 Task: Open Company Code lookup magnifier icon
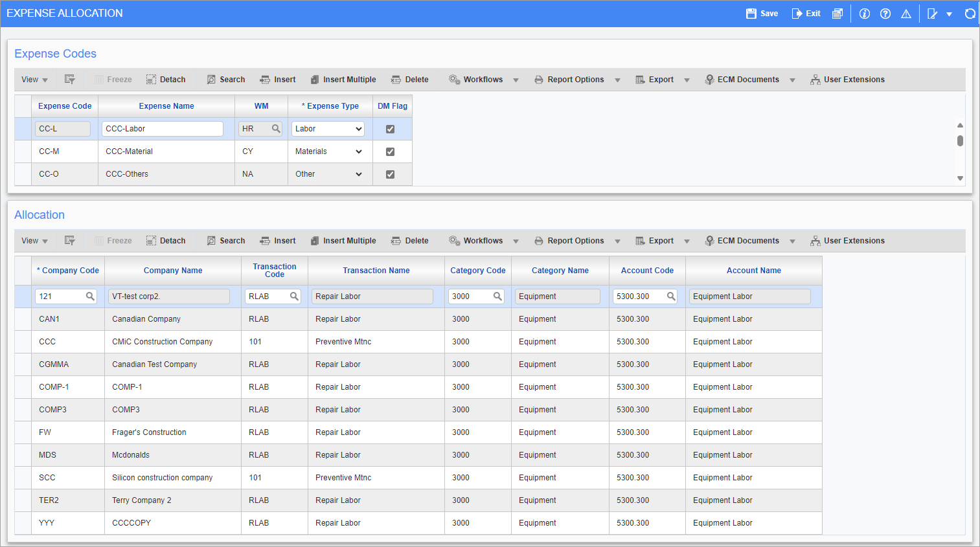[90, 296]
